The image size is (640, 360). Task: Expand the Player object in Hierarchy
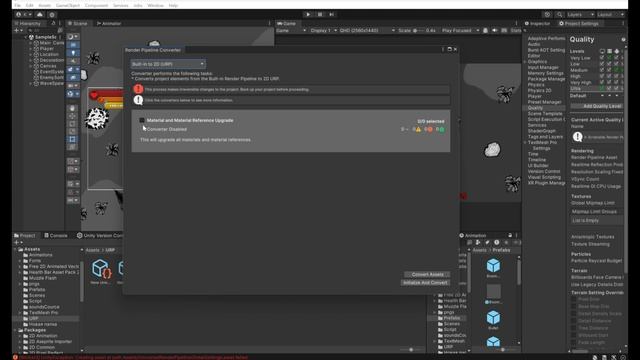[x=30, y=49]
